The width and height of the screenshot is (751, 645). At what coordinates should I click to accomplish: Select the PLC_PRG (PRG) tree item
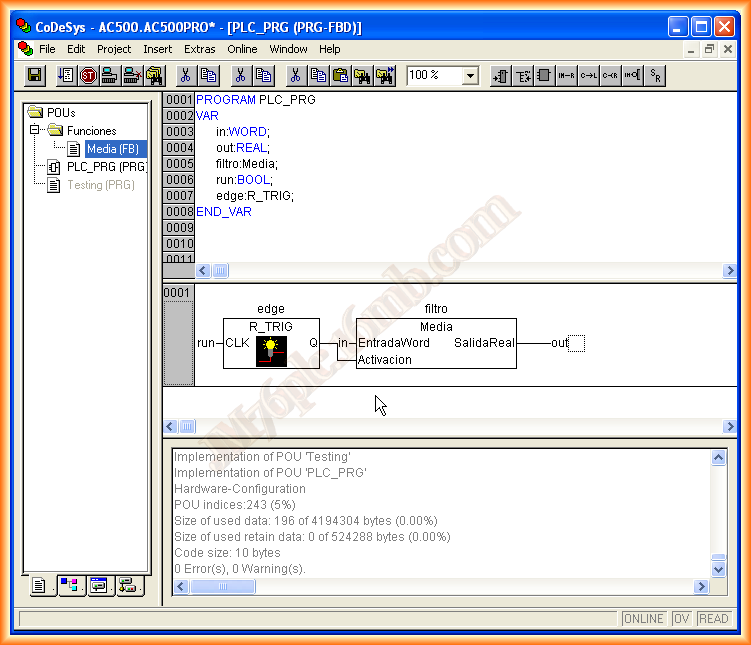point(105,167)
